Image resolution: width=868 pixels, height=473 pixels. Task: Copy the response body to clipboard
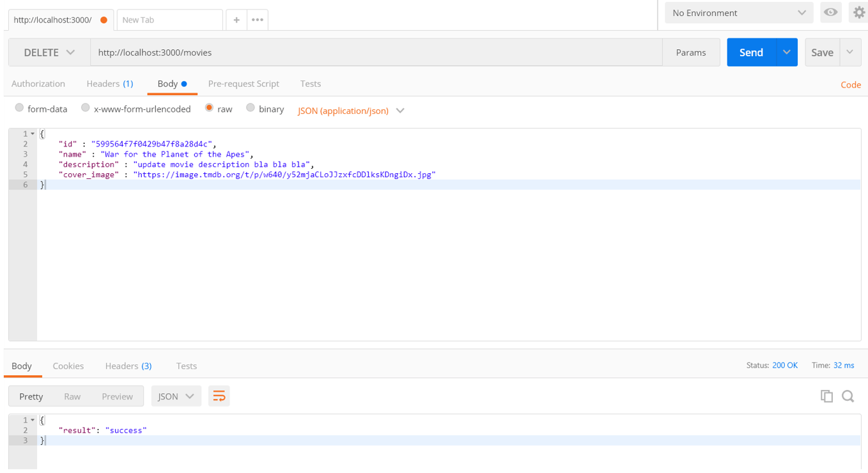[826, 396]
